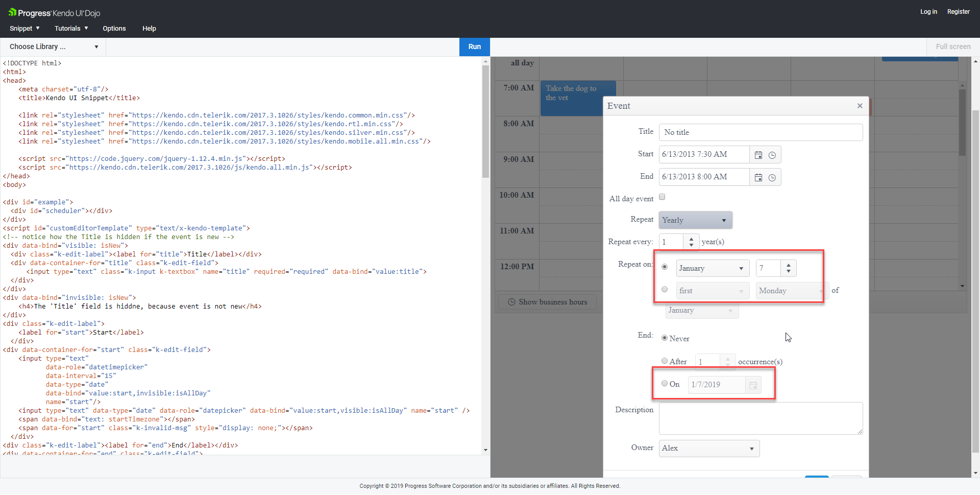Click the preview pane vertical scrollbar
Image resolution: width=980 pixels, height=495 pixels.
point(975,281)
